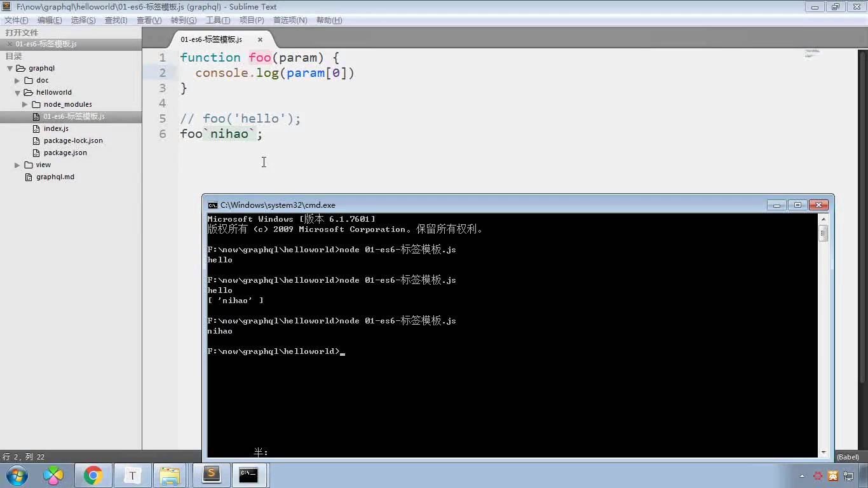This screenshot has width=868, height=488.
Task: Click the graphql folder icon
Action: tap(20, 68)
